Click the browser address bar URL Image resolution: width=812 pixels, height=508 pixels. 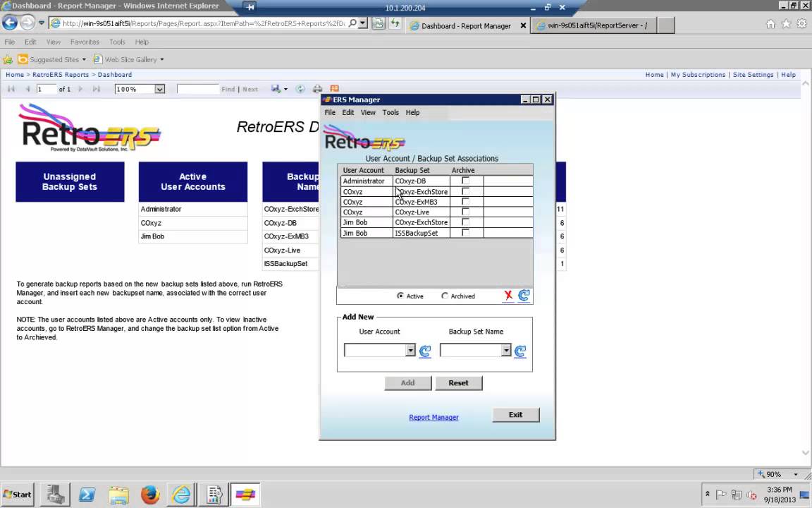pyautogui.click(x=204, y=23)
